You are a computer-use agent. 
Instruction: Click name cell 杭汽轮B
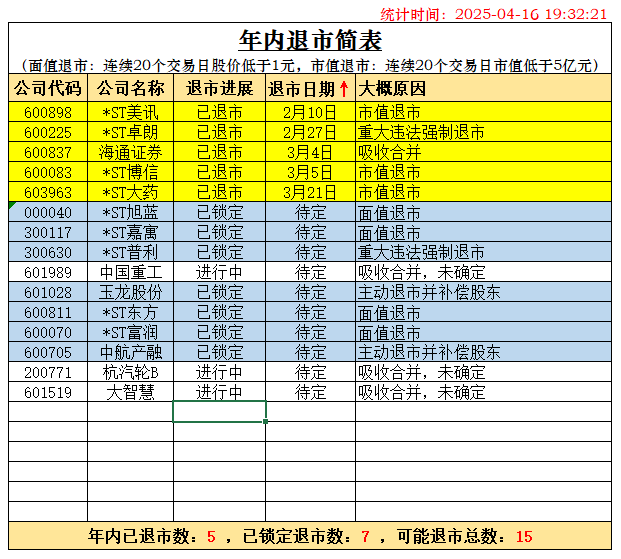tap(130, 372)
